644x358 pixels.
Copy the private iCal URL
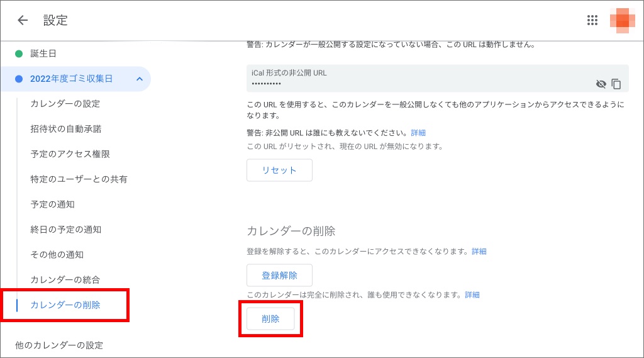point(616,84)
